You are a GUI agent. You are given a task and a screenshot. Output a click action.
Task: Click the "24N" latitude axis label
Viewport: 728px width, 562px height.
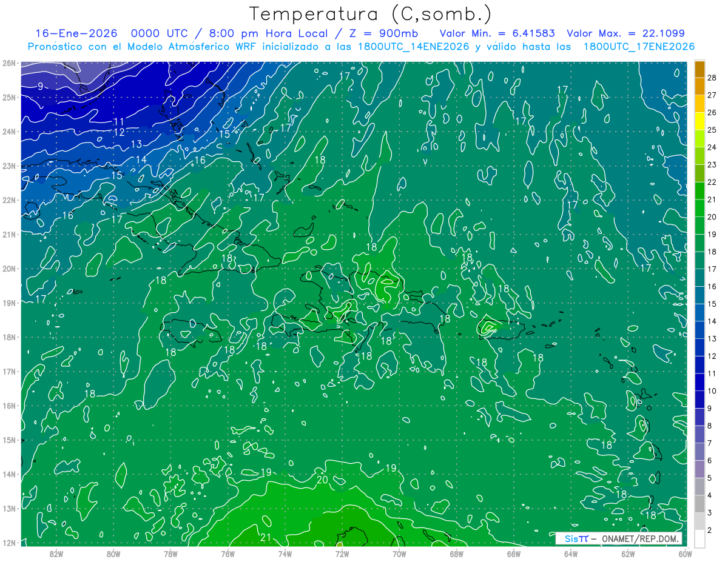point(8,132)
